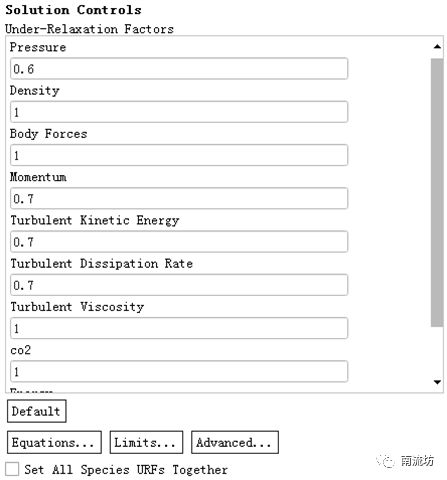Focus the co2 relaxation factor field
This screenshot has height=480, width=447.
pyautogui.click(x=179, y=371)
